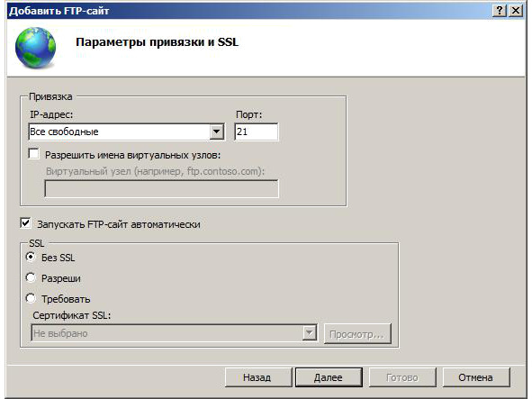This screenshot has height=399, width=532.
Task: Click the Виртуальный узел text field
Action: pos(161,188)
